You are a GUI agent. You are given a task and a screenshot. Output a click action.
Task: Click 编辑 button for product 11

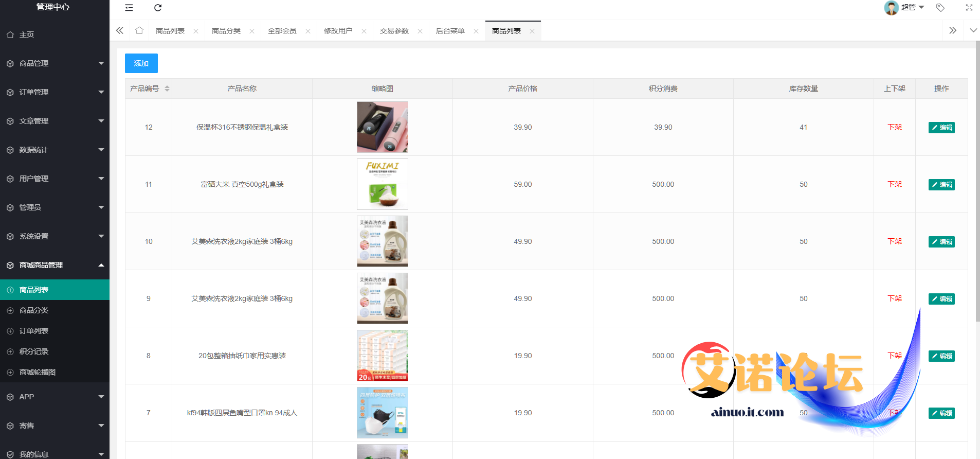(941, 185)
